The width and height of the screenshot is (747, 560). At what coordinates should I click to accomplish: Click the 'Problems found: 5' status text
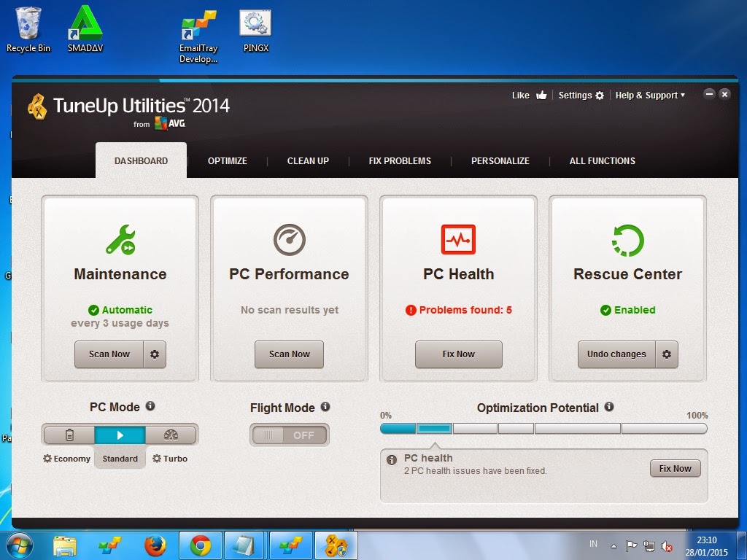(x=465, y=310)
